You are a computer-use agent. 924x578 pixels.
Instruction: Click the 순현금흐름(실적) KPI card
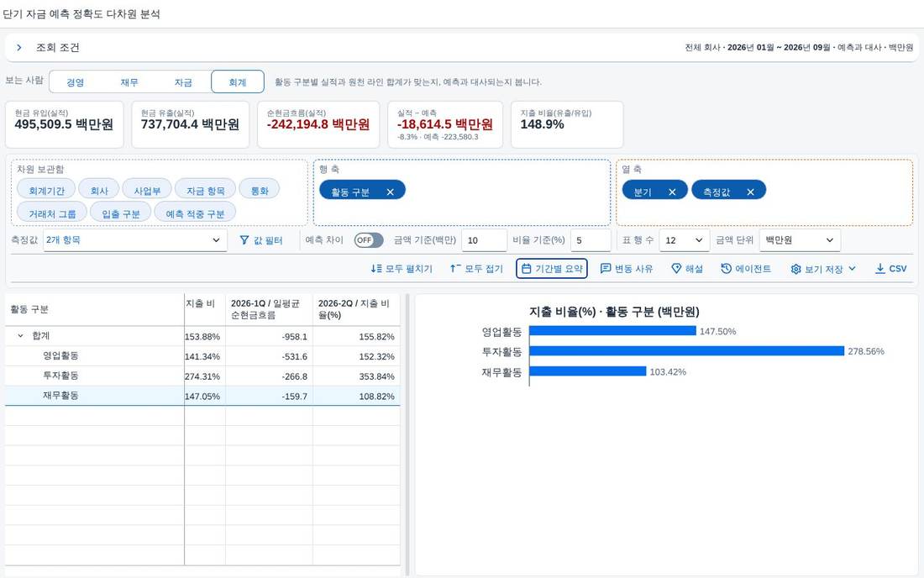coord(318,124)
